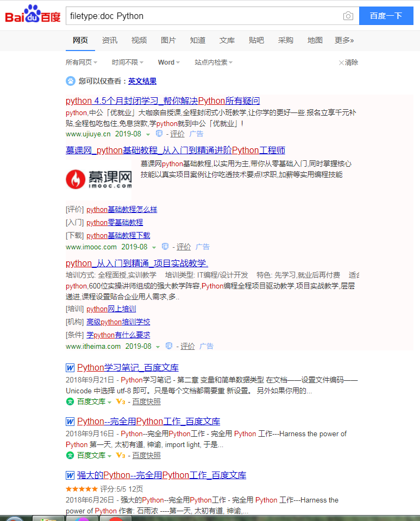Click 评价 link in ujiuye.cn result
The width and height of the screenshot is (420, 521).
click(x=177, y=134)
